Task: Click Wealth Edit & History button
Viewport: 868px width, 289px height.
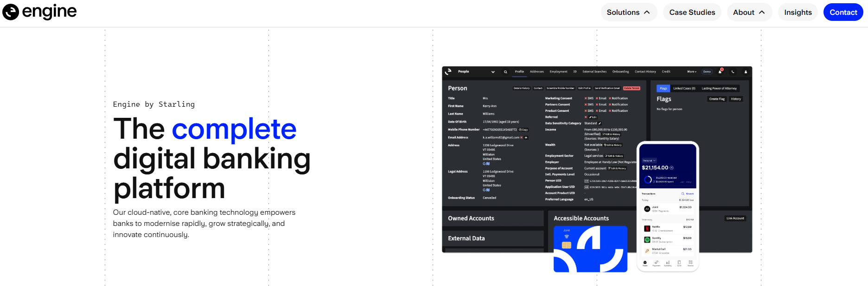Action: [x=613, y=145]
